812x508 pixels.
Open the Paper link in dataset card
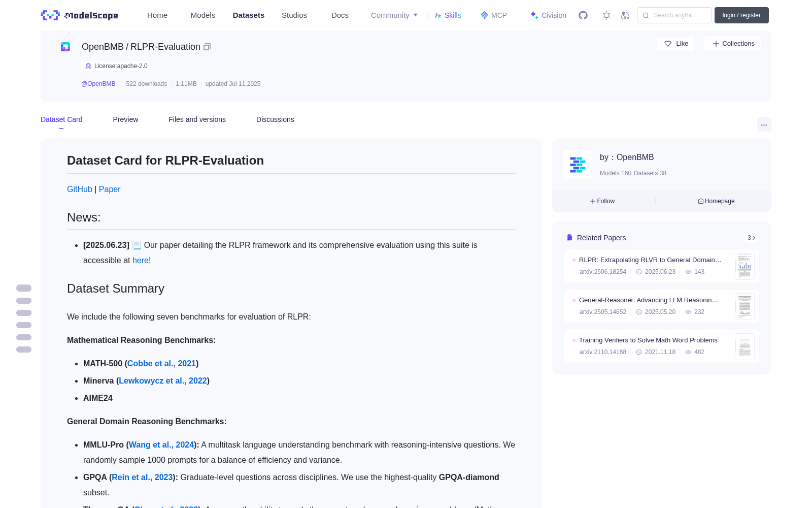click(x=110, y=189)
